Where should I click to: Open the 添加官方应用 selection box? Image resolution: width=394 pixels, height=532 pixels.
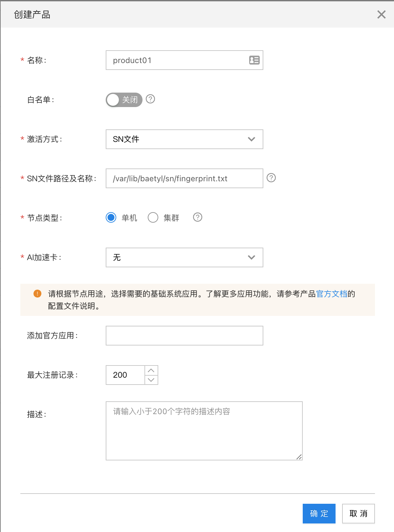[x=185, y=336]
